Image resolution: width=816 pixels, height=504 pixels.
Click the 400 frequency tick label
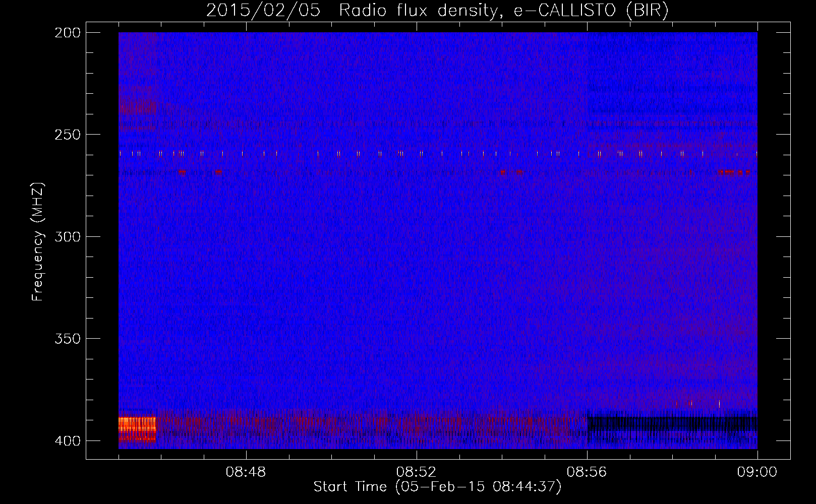pyautogui.click(x=68, y=440)
